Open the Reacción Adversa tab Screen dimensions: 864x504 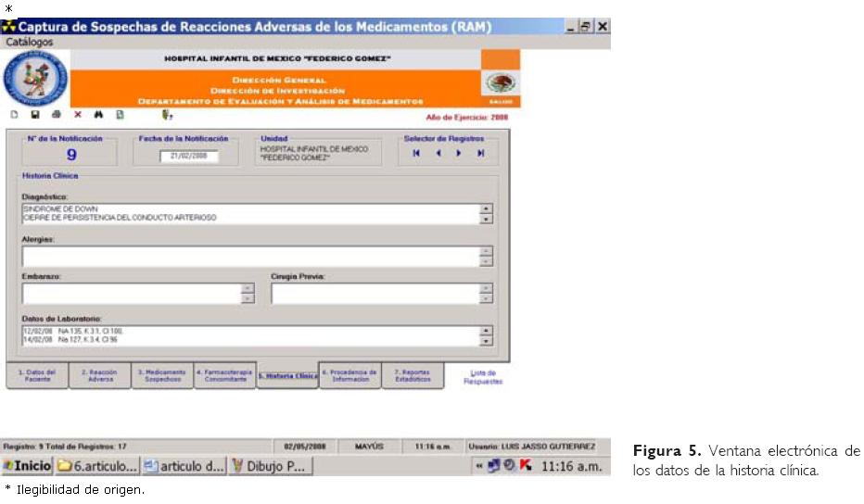(99, 375)
